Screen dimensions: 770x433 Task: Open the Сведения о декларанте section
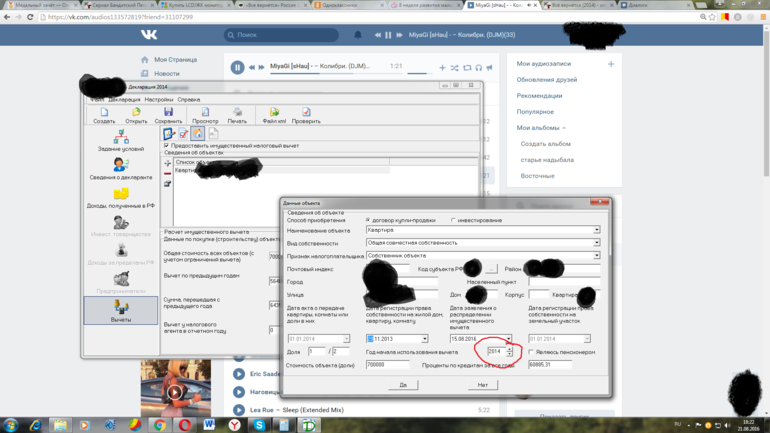pyautogui.click(x=121, y=168)
